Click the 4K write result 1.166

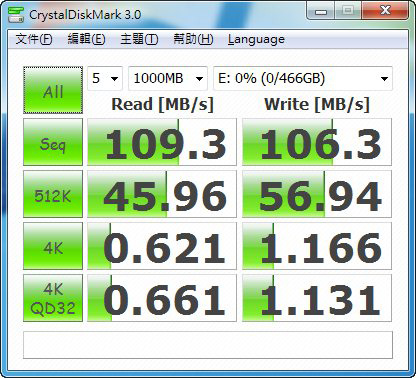pos(317,246)
